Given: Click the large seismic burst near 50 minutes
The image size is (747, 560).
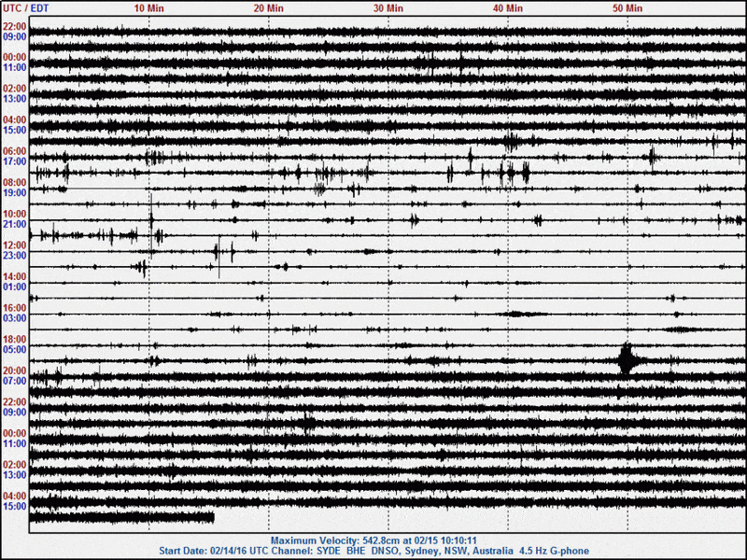Looking at the screenshot, I should pos(627,359).
